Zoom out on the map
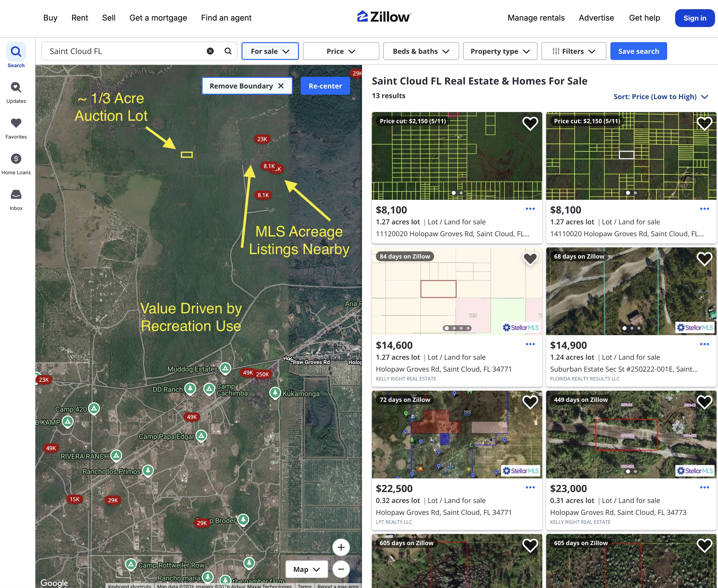The height and width of the screenshot is (588, 718). pyautogui.click(x=341, y=569)
